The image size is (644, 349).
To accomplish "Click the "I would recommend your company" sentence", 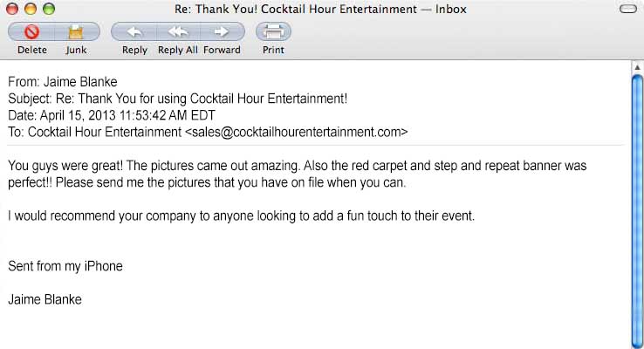I will (x=242, y=216).
